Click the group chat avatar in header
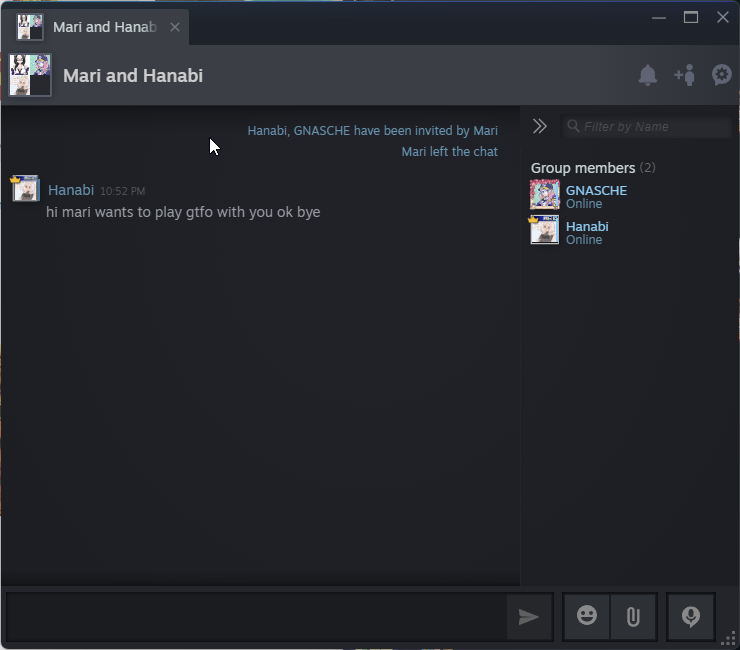Image resolution: width=740 pixels, height=650 pixels. point(30,75)
